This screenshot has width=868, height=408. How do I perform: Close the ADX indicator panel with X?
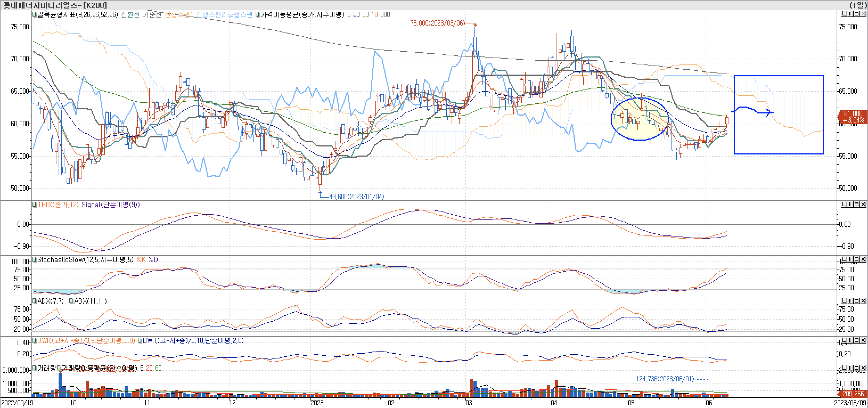coord(863,301)
